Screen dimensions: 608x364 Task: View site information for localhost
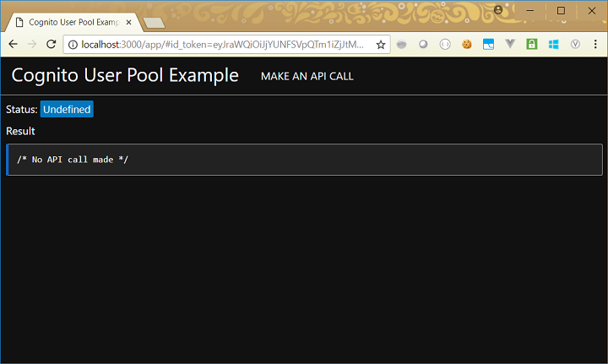(x=73, y=44)
